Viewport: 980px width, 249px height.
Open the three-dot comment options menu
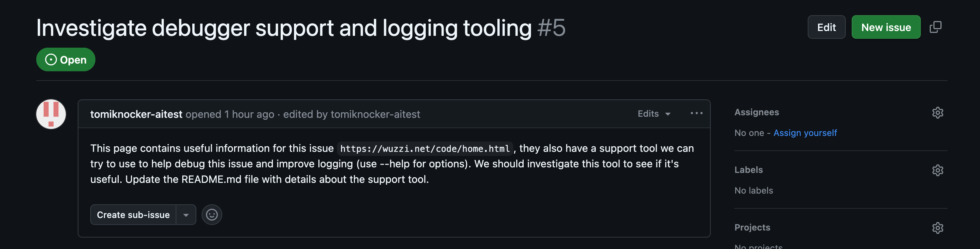coord(696,113)
